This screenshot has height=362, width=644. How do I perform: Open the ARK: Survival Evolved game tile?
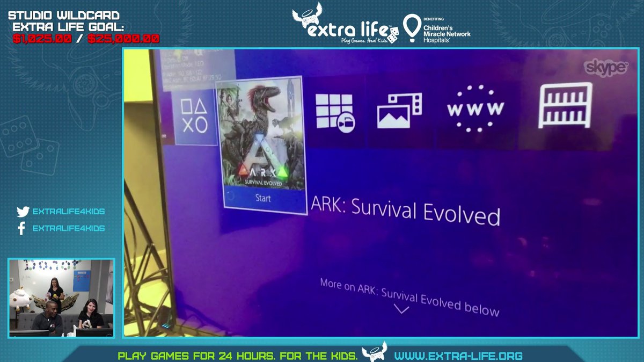[262, 145]
